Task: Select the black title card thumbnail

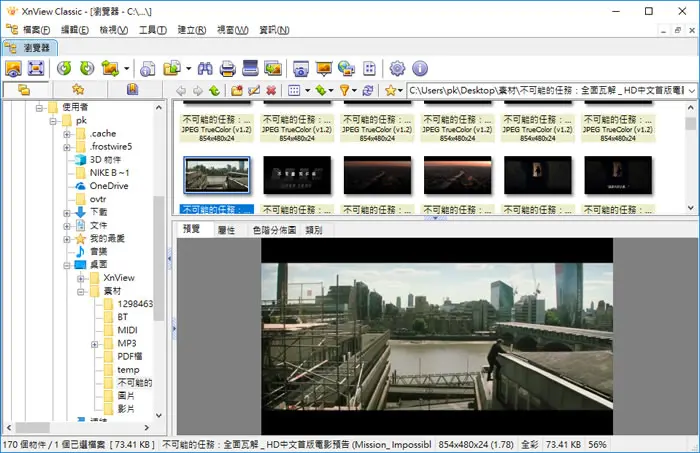Action: [297, 175]
